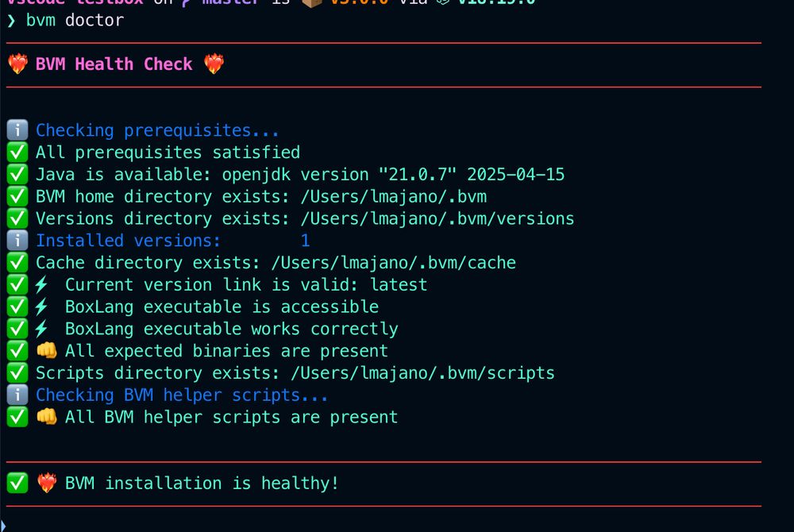Viewport: 794px width, 532px height.
Task: Click the green check beside 'Scripts directory exists'
Action: 17,372
